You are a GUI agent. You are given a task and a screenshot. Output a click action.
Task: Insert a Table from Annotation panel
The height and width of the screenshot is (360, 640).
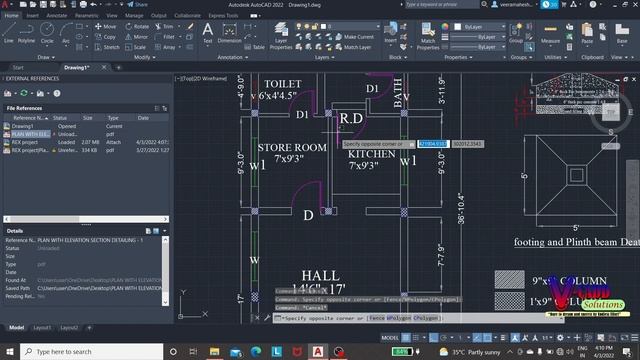[255, 47]
